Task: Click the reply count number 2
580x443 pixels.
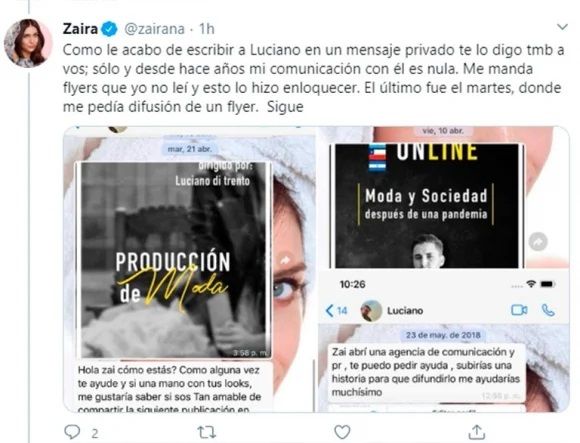Action: (x=95, y=433)
